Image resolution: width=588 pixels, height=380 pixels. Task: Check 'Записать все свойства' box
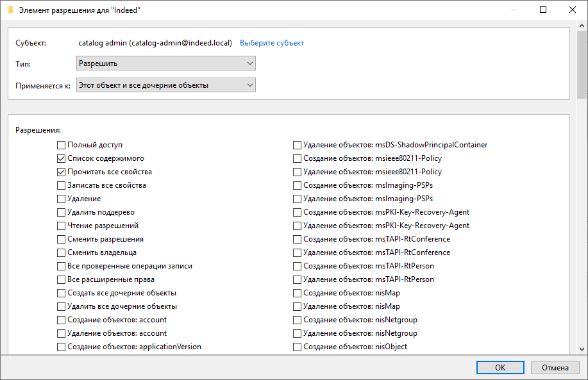point(62,185)
